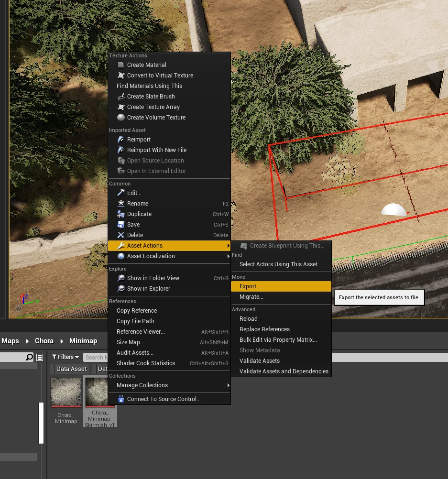Click the Create Material icon
448x479 pixels.
(121, 65)
